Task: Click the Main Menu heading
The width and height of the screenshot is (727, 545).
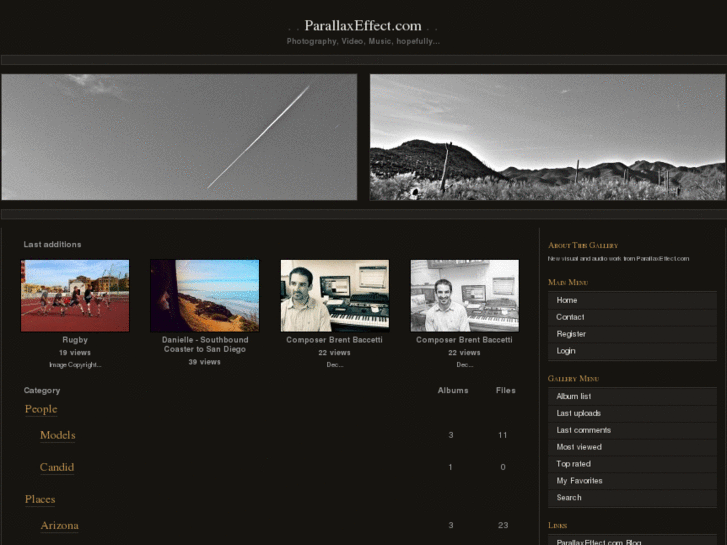Action: 568,282
